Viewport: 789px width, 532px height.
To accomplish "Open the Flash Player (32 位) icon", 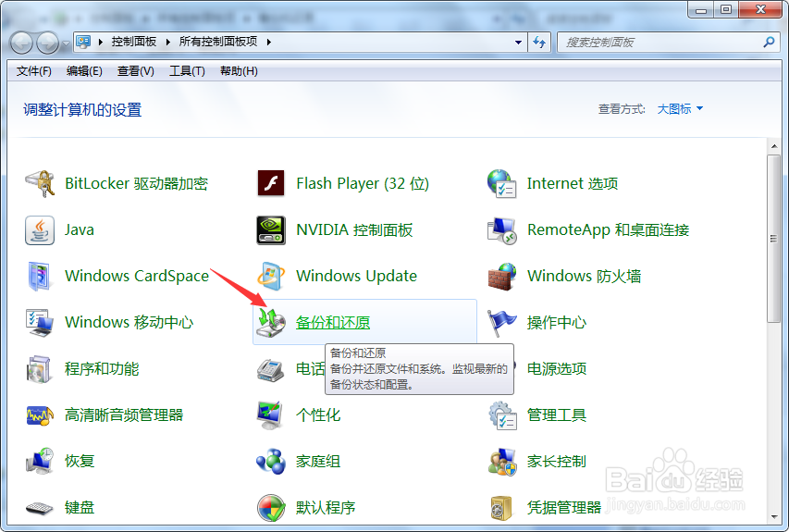I will 271,184.
